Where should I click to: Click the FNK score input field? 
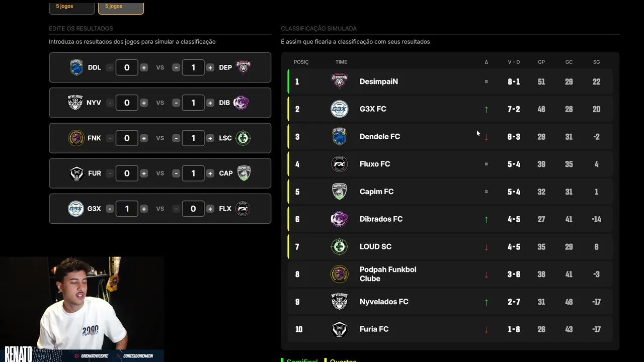[127, 138]
